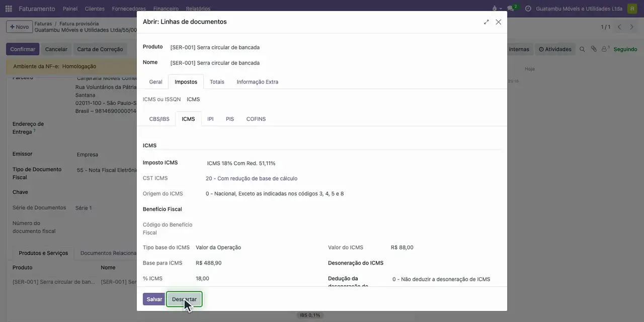644x322 pixels.
Task: Open the Produto field dropdown
Action: click(335, 47)
